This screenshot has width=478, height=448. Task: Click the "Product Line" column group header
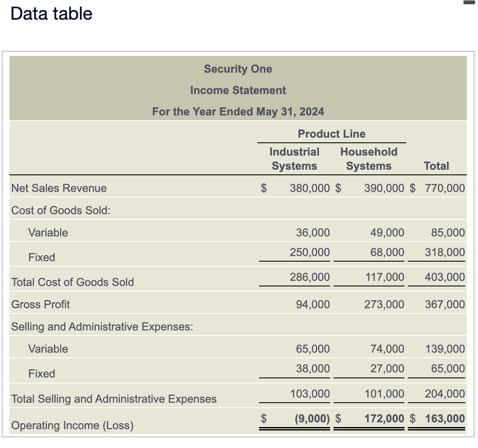[x=331, y=134]
